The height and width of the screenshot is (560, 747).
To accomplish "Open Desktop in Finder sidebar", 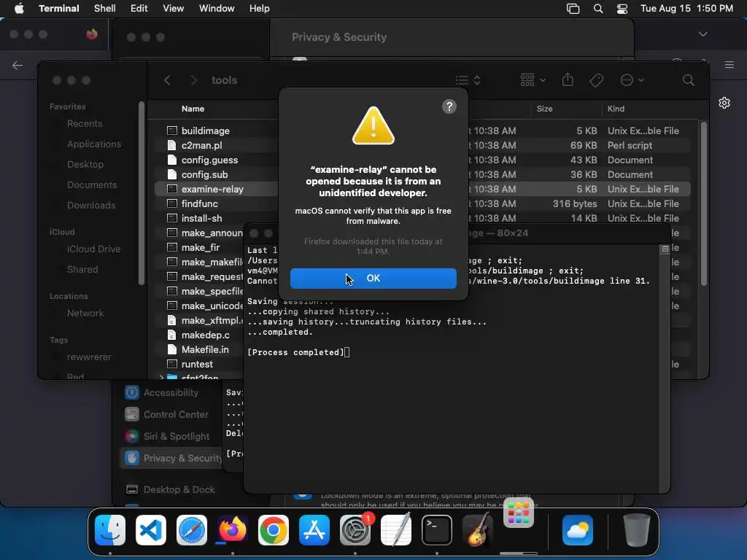I will [85, 165].
